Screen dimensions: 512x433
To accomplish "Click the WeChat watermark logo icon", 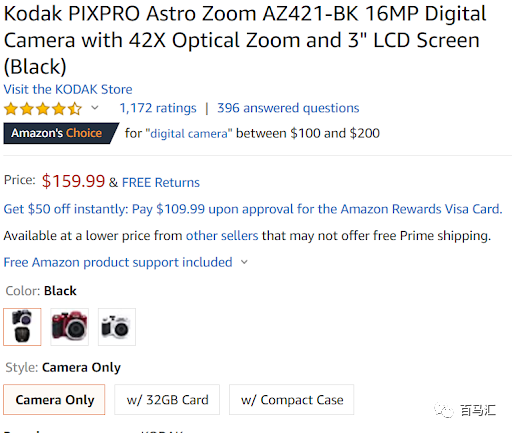I will [x=444, y=410].
